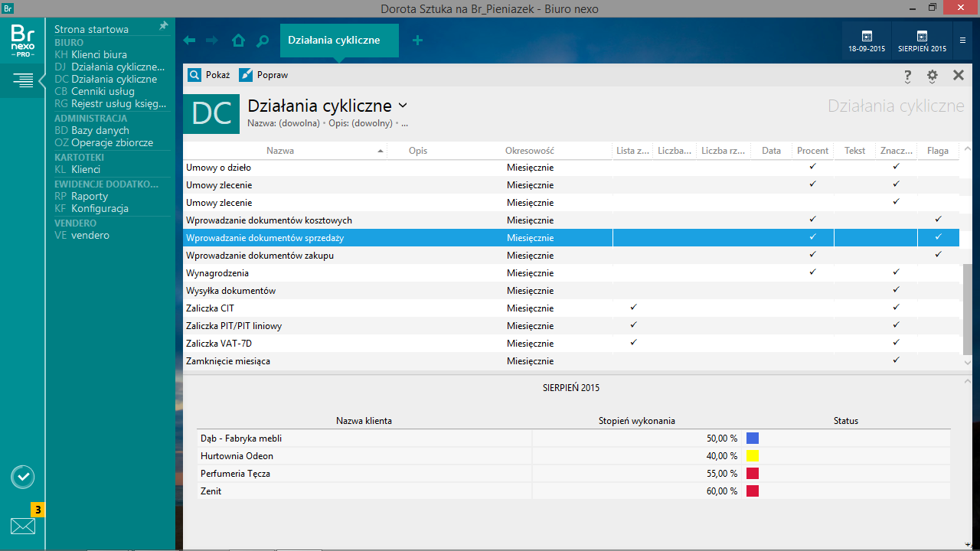Open the SIERPIEŃ 2015 period selector
This screenshot has height=551, width=980.
point(922,41)
